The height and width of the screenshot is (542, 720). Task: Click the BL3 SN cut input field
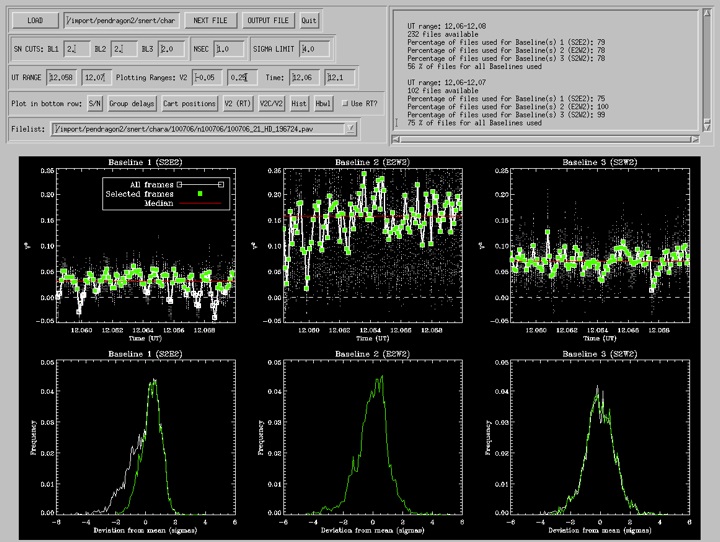click(172, 49)
